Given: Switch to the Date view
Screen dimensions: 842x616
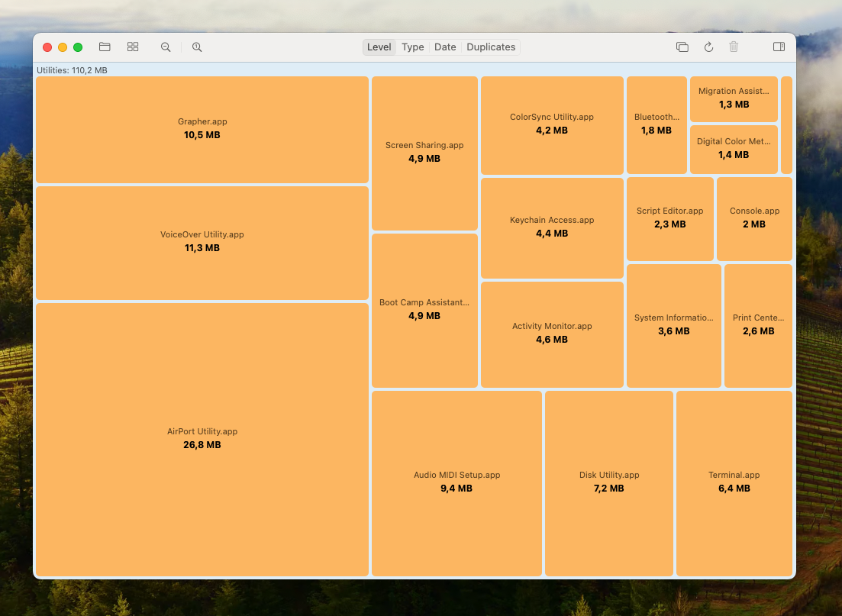Looking at the screenshot, I should point(445,47).
